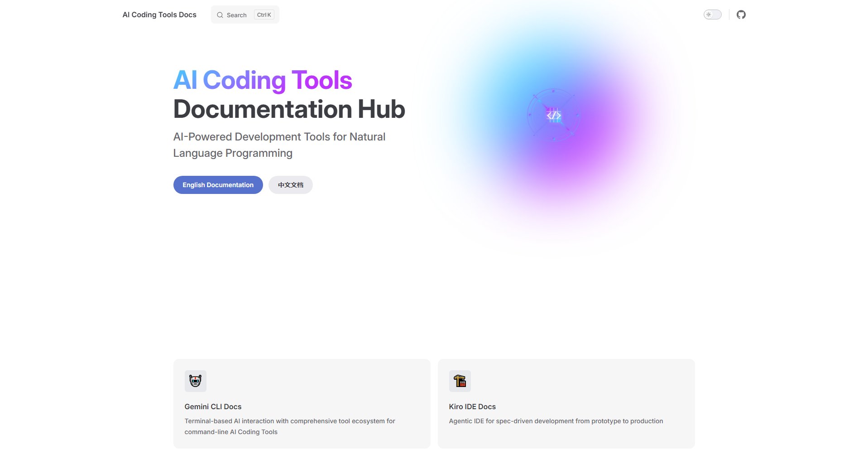Open the Search field in navbar
The width and height of the screenshot is (868, 469).
pyautogui.click(x=237, y=15)
